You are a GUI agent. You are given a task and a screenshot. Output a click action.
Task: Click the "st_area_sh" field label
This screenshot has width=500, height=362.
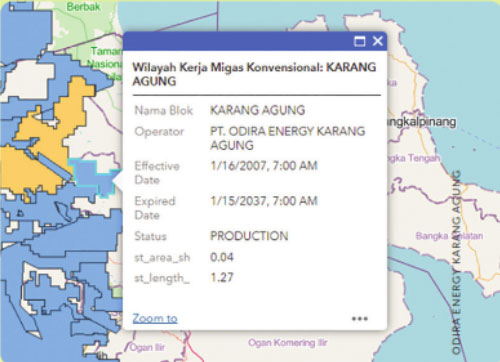[x=162, y=257]
